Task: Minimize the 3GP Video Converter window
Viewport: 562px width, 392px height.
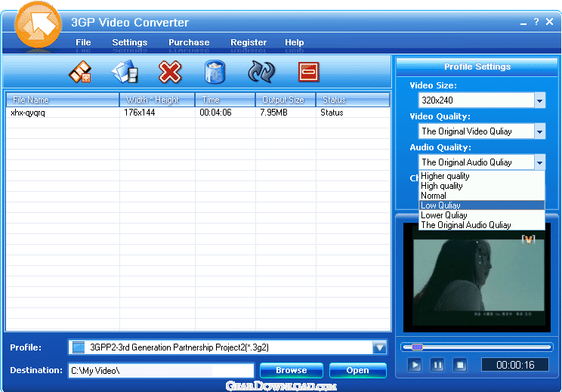Action: (523, 23)
